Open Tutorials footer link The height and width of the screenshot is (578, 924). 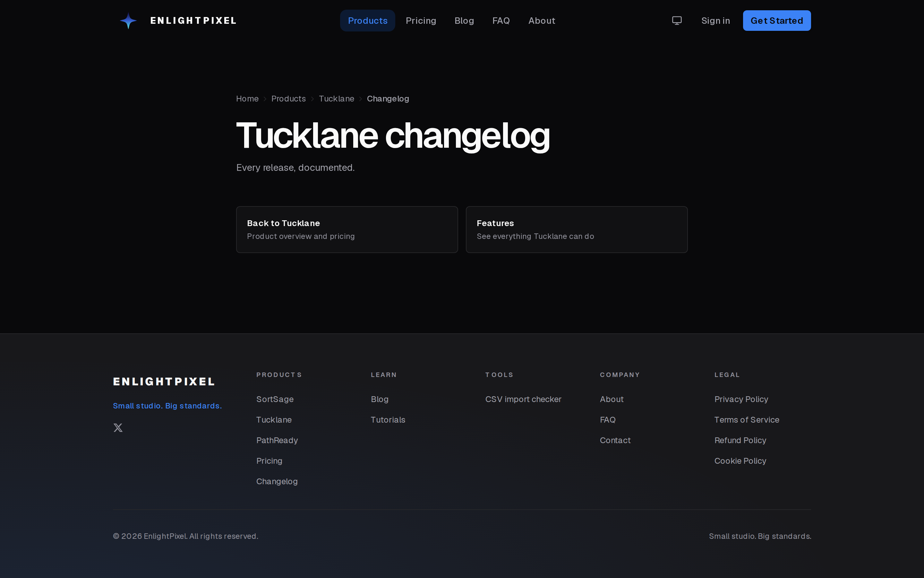tap(388, 420)
